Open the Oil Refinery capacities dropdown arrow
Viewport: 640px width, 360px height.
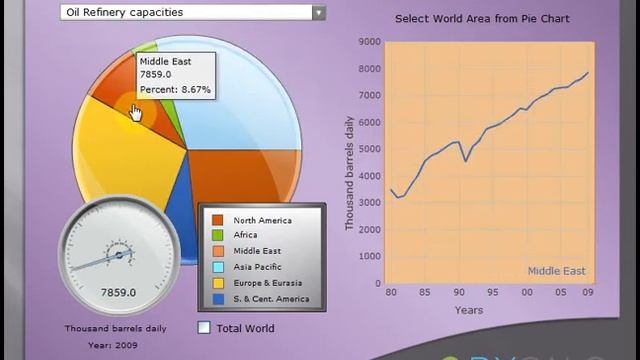pos(319,12)
